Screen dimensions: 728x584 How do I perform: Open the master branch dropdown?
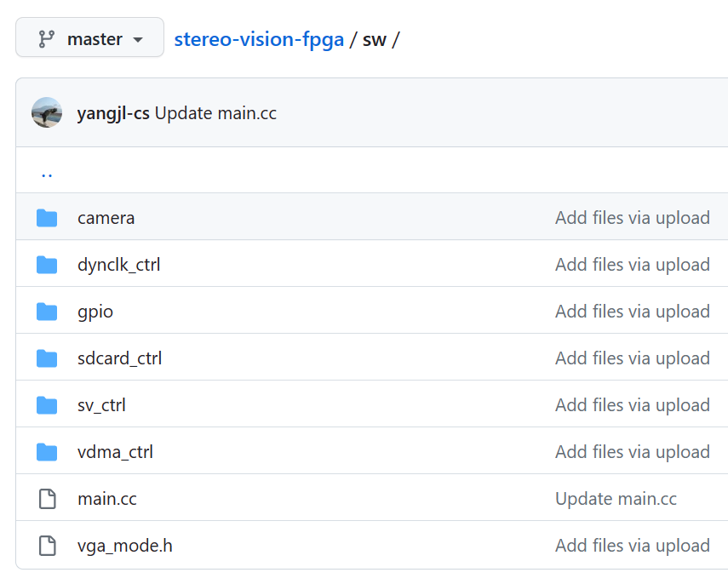(x=89, y=37)
